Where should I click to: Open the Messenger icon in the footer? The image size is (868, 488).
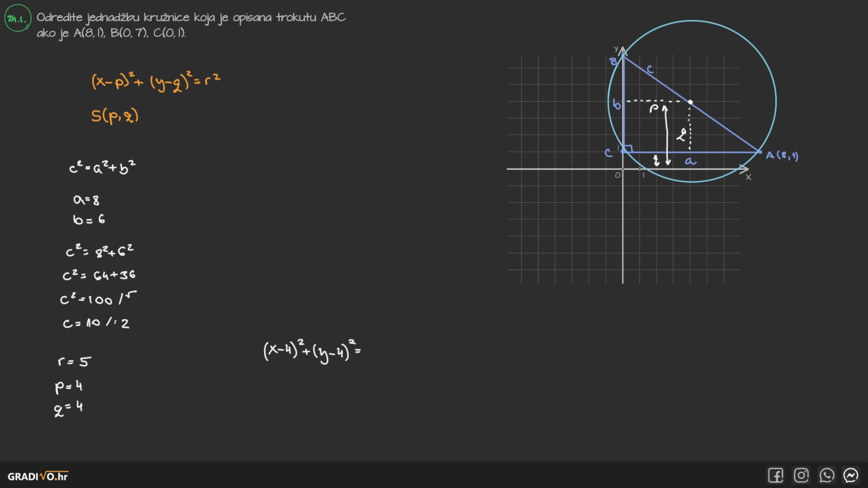click(851, 475)
